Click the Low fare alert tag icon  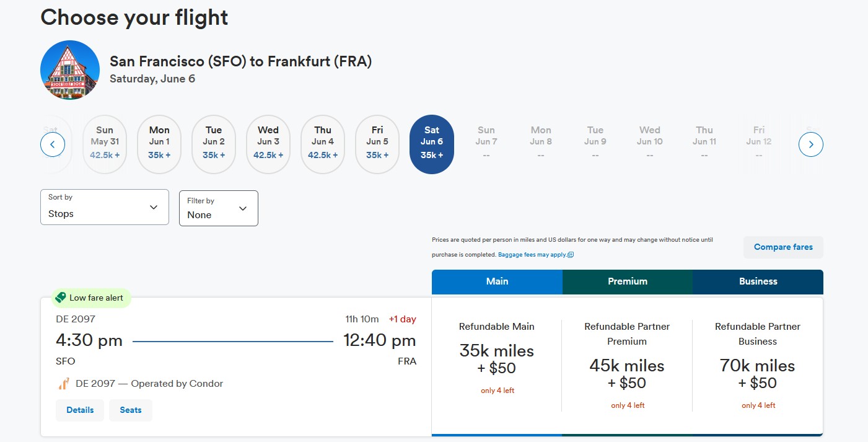(61, 298)
